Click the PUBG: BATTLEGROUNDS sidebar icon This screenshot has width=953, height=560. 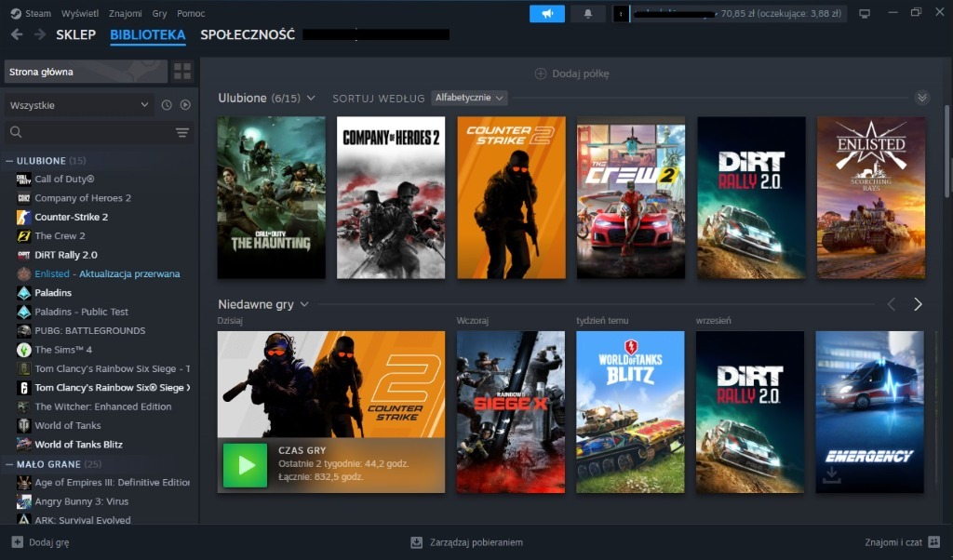(x=23, y=331)
